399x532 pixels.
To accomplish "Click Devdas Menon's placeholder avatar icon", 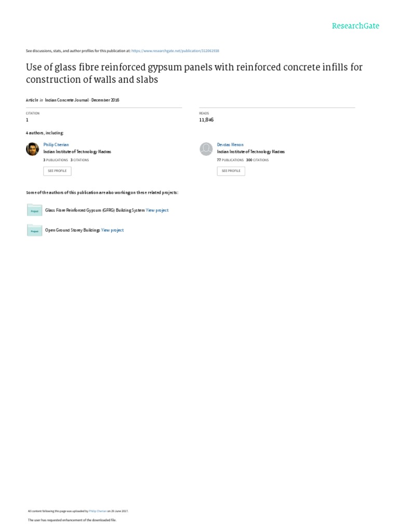I will tap(206, 149).
